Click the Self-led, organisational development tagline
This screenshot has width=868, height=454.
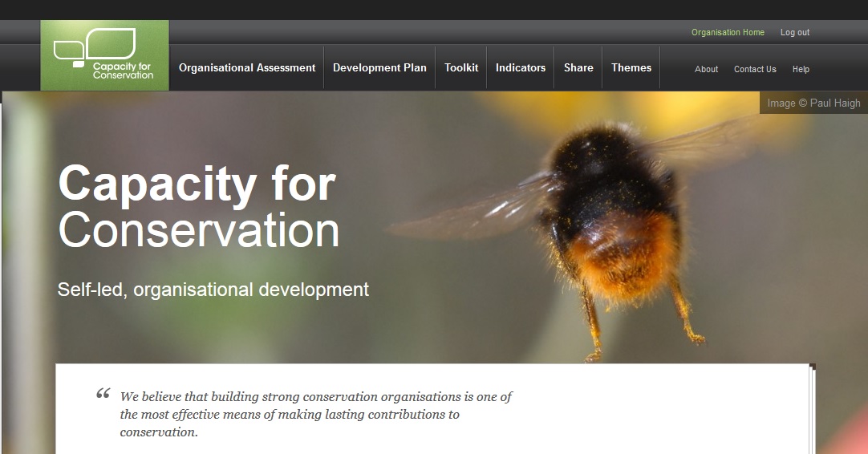coord(213,290)
